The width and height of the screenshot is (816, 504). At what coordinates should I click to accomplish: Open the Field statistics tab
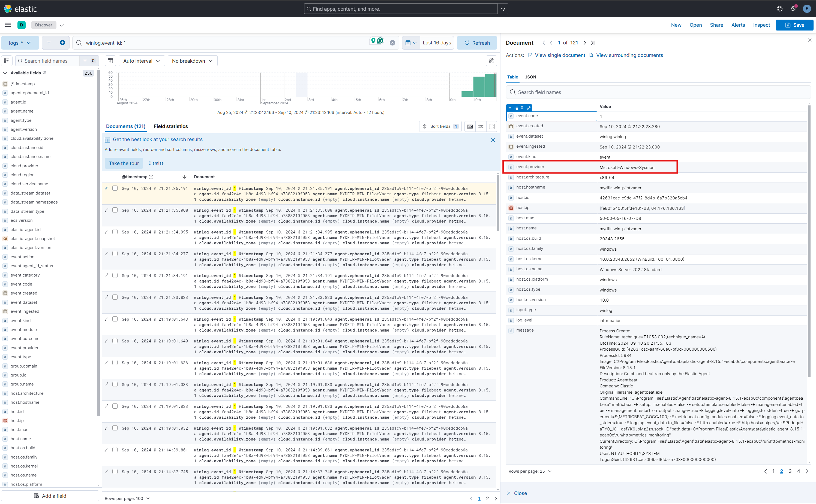click(x=171, y=126)
